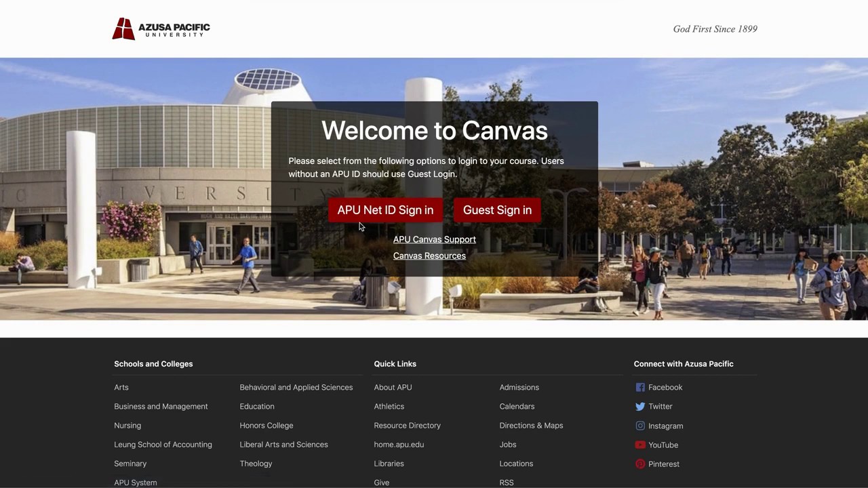Open About APU quick link
The image size is (868, 488).
[393, 387]
